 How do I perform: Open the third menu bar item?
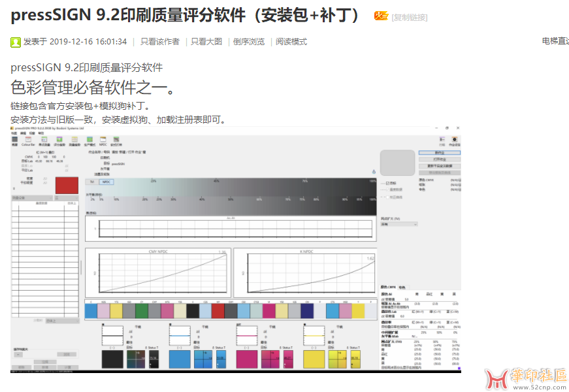(32, 133)
